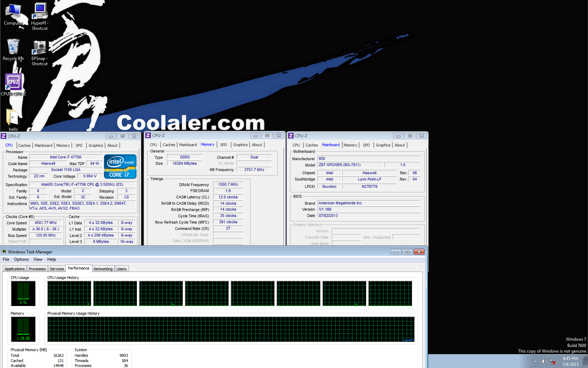Click the Physical Memory Usage History graph
The image size is (588, 368).
click(x=231, y=329)
